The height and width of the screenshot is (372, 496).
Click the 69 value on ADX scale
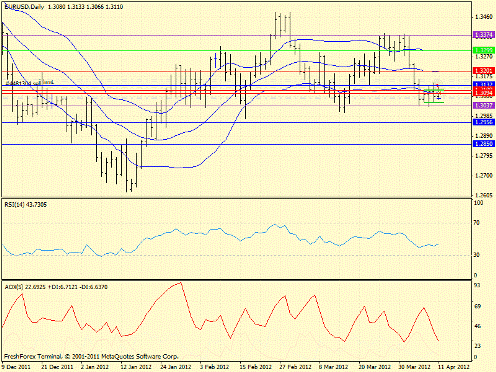click(x=477, y=306)
